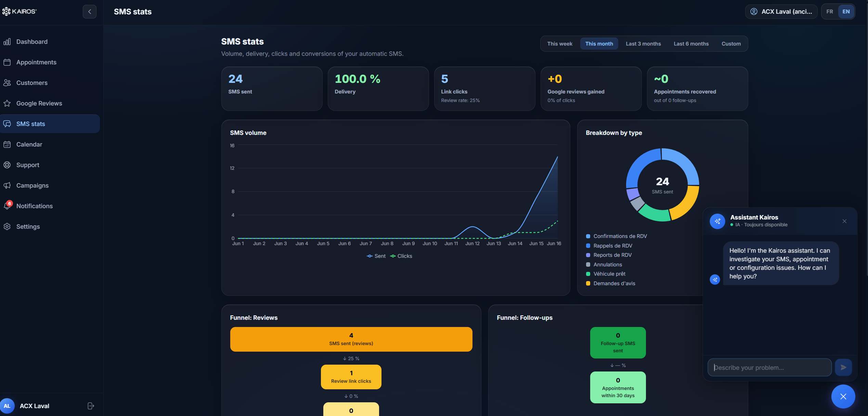Go to Google Reviews menu item
This screenshot has height=416, width=868.
[x=50, y=103]
